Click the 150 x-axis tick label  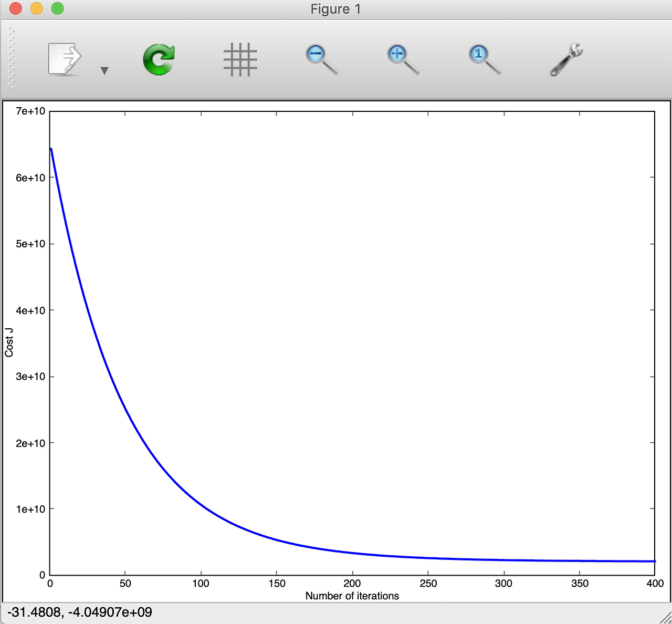[277, 583]
